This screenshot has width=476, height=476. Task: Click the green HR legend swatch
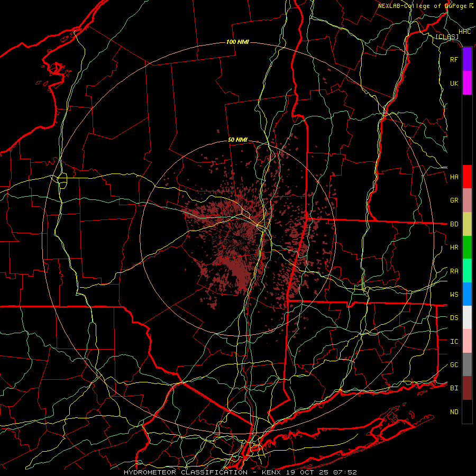click(x=467, y=248)
